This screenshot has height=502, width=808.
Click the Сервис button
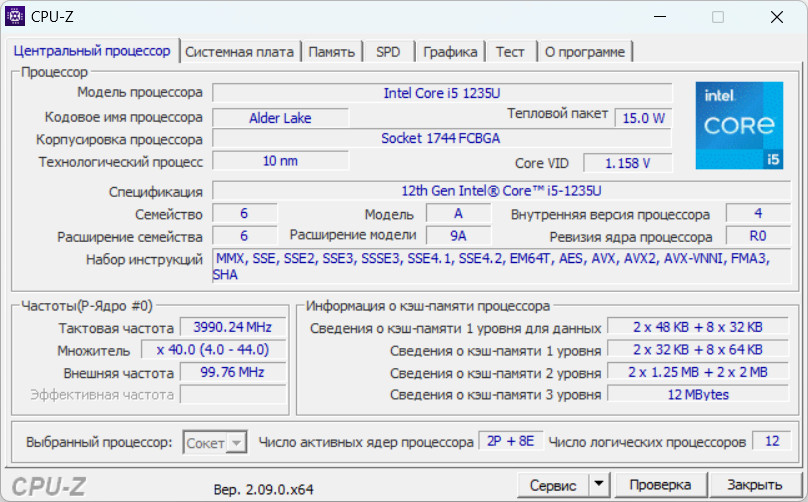click(553, 484)
